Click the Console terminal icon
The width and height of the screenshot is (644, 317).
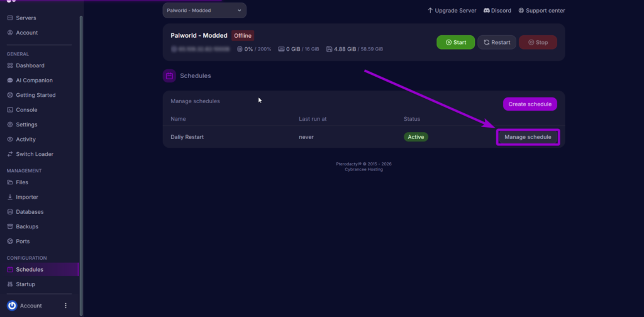[10, 110]
